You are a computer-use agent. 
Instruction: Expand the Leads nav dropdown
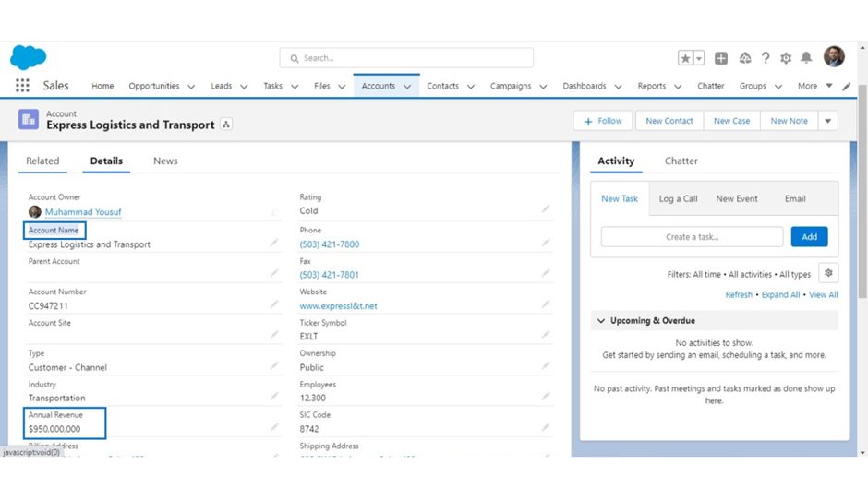244,87
